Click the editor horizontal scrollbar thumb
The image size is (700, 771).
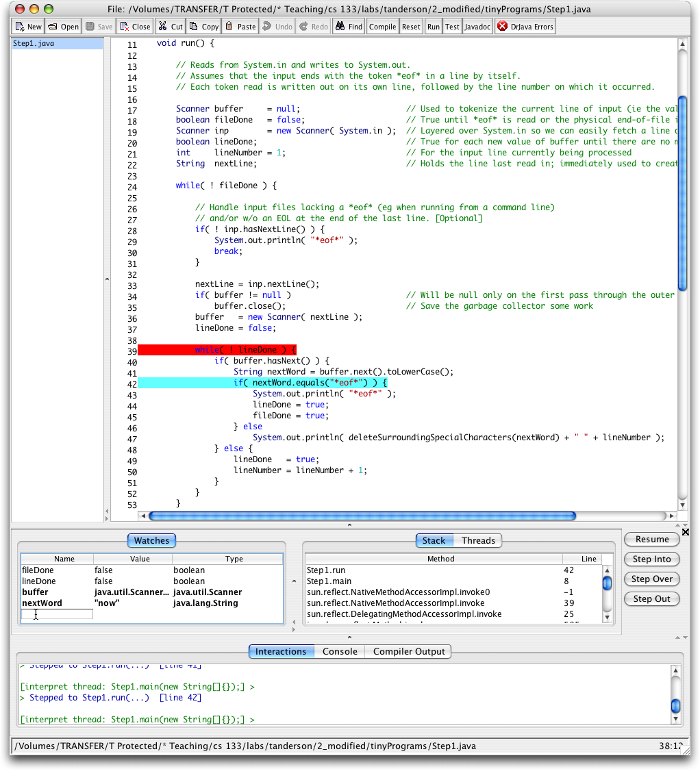pyautogui.click(x=362, y=516)
